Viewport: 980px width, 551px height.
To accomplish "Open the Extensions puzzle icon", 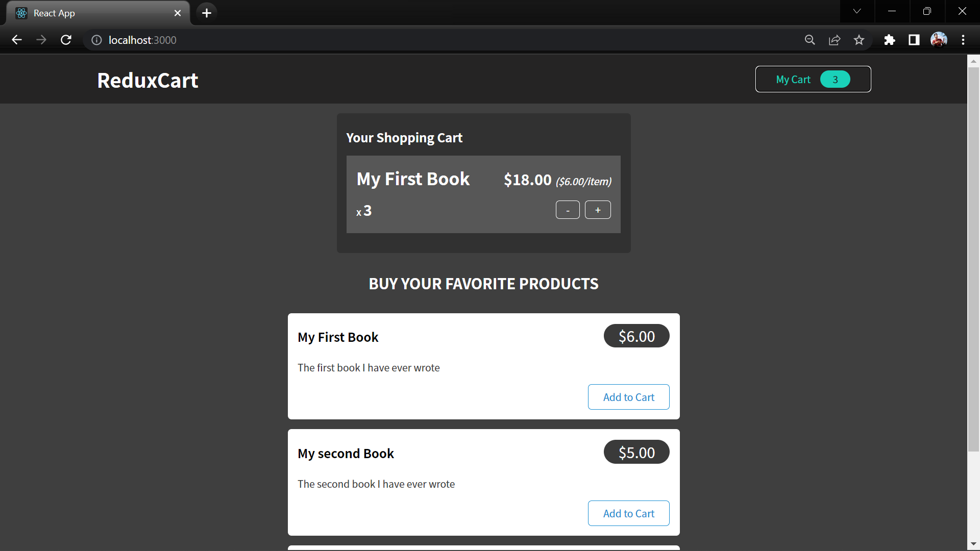I will [x=890, y=40].
